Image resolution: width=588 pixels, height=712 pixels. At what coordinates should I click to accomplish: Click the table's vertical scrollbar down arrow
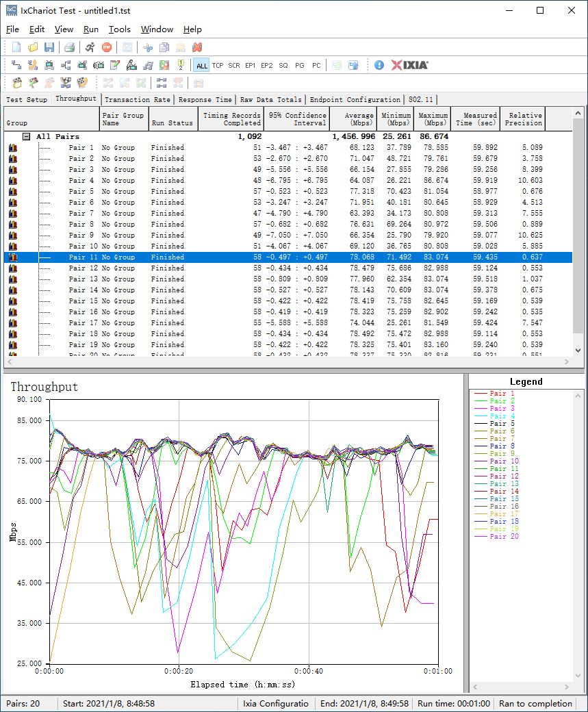coord(578,350)
